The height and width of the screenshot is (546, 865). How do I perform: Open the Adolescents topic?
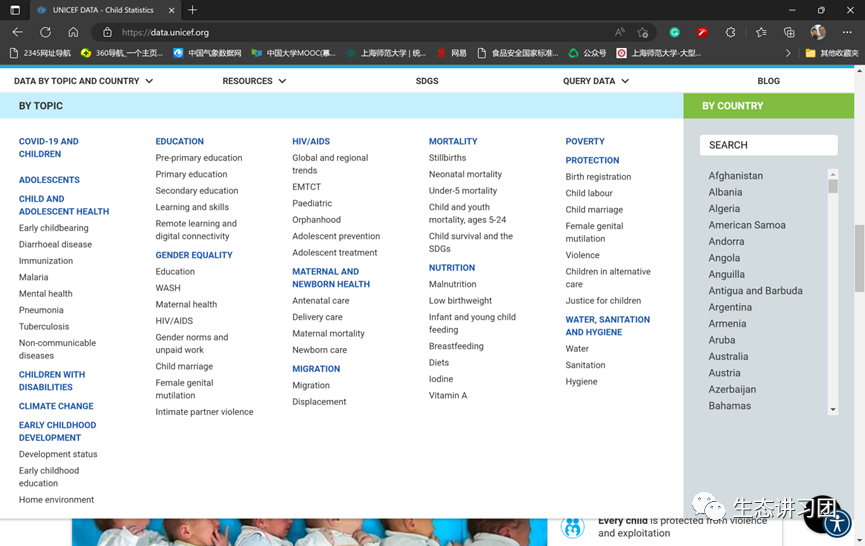[x=49, y=180]
